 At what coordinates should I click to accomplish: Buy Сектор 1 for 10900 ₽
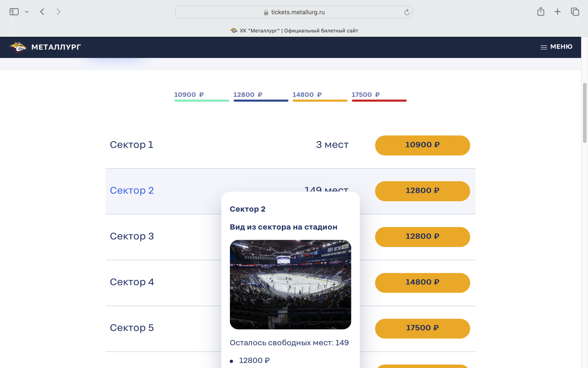(422, 145)
